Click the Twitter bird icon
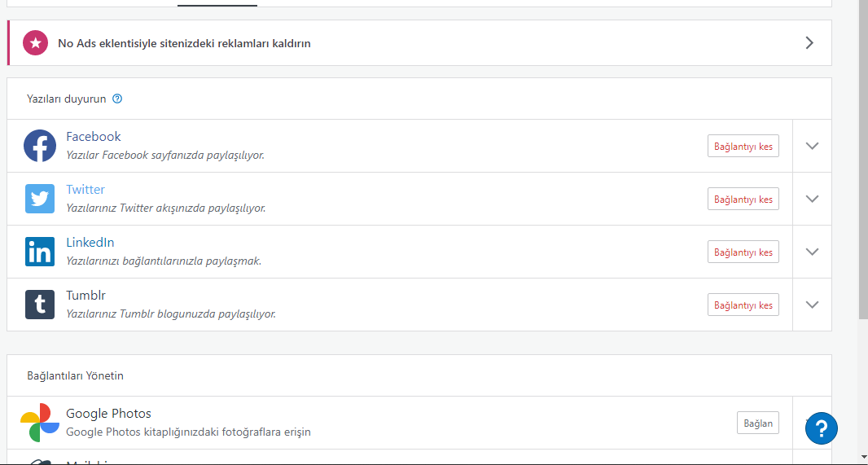Viewport: 868px width, 465px height. pyautogui.click(x=40, y=199)
